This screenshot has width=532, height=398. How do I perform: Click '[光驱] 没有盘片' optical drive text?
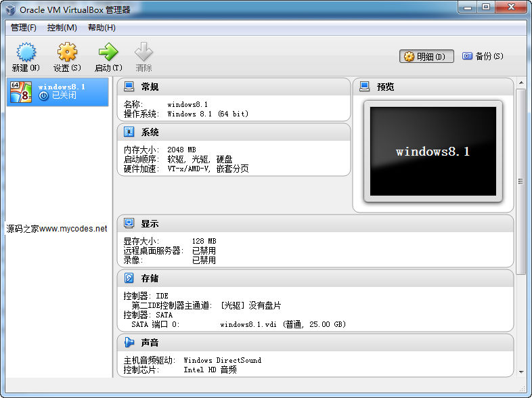tap(250, 305)
